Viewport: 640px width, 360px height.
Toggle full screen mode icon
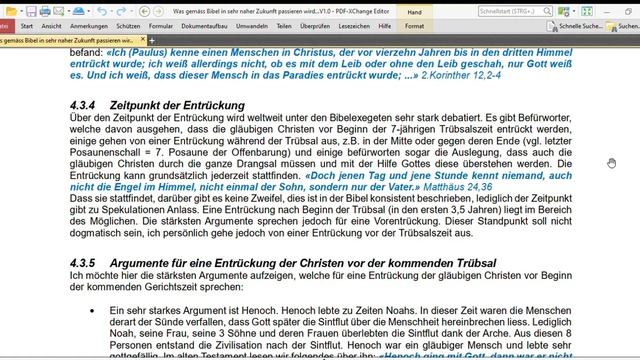[587, 11]
